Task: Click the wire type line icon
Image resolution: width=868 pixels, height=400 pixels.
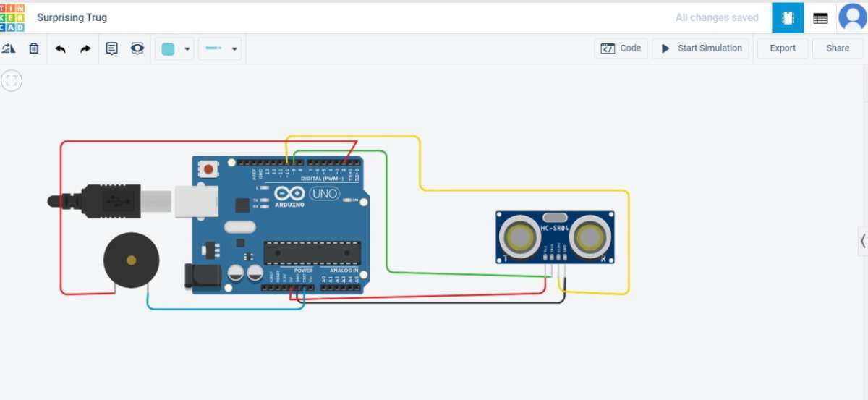Action: tap(213, 48)
